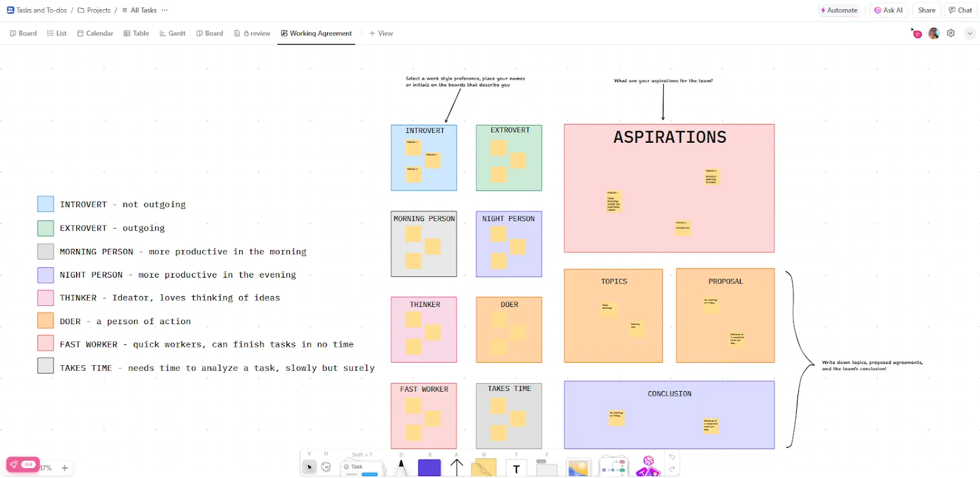This screenshot has width=980, height=478.
Task: Select the DOER board
Action: [x=509, y=330]
